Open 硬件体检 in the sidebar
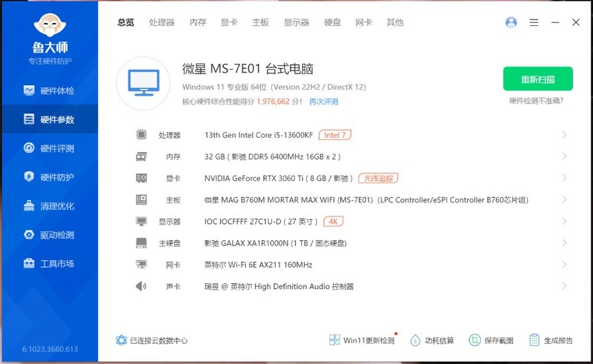This screenshot has height=364, width=593. click(49, 90)
